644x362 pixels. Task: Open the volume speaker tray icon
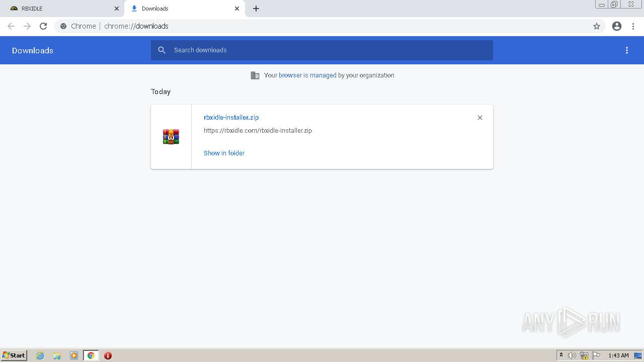point(572,355)
